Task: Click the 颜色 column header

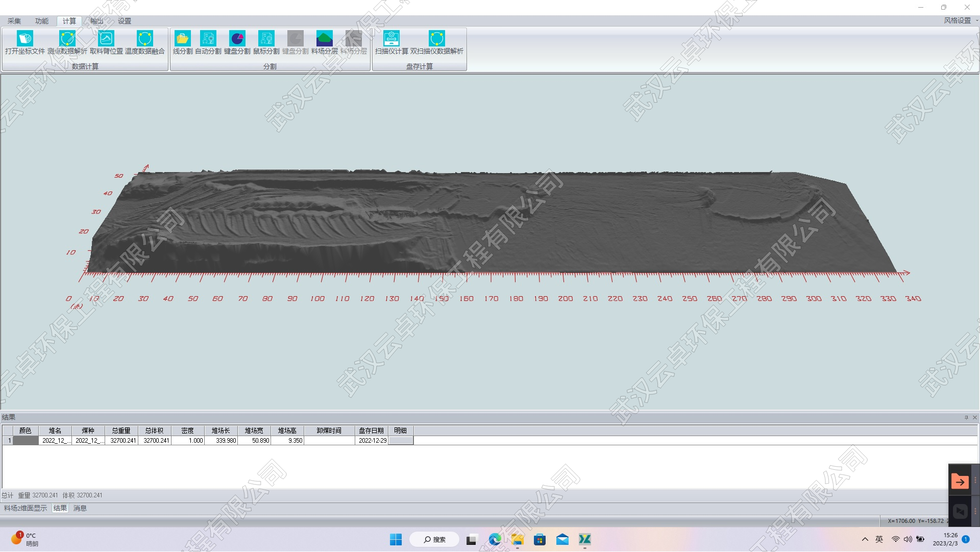Action: (26, 430)
